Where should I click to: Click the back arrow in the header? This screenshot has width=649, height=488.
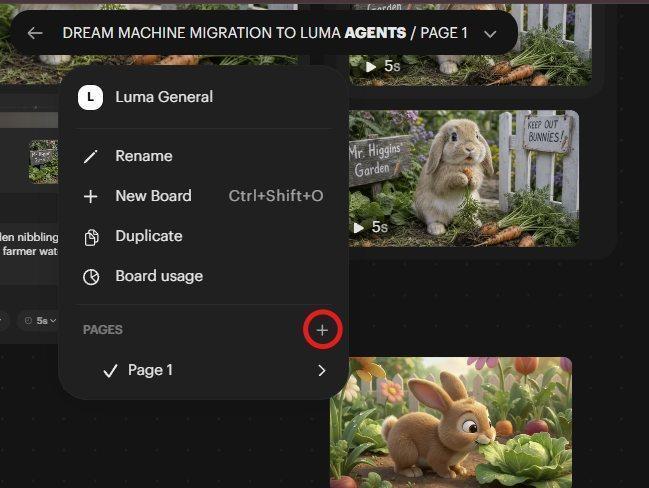(35, 34)
